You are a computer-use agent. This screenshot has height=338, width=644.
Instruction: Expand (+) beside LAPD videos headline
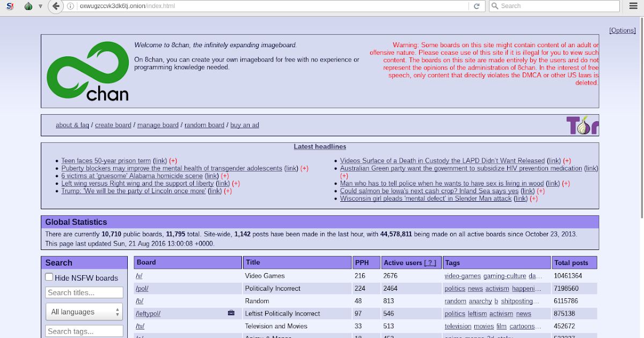click(x=567, y=161)
